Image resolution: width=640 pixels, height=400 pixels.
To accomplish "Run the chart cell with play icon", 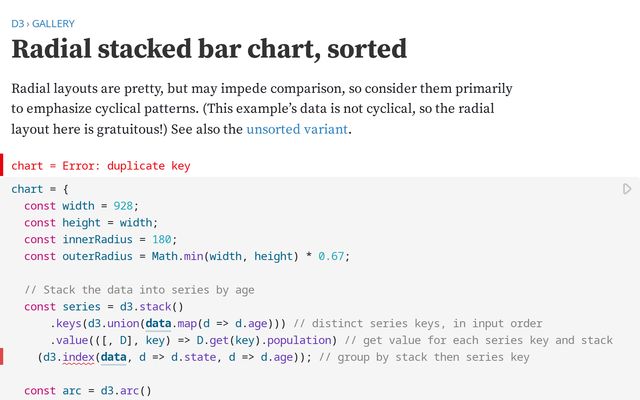I will [627, 188].
